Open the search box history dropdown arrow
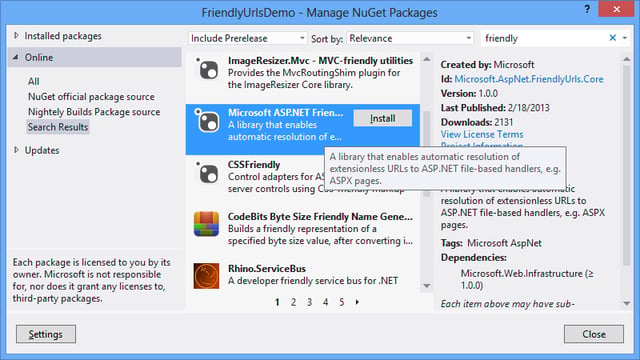 pyautogui.click(x=624, y=38)
